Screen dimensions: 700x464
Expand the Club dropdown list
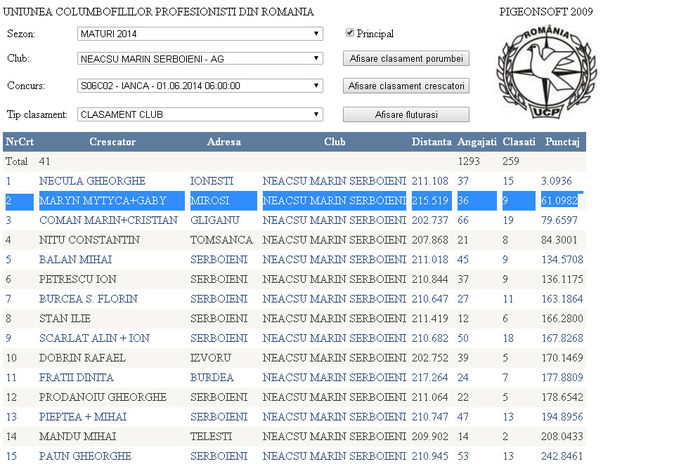coord(199,59)
